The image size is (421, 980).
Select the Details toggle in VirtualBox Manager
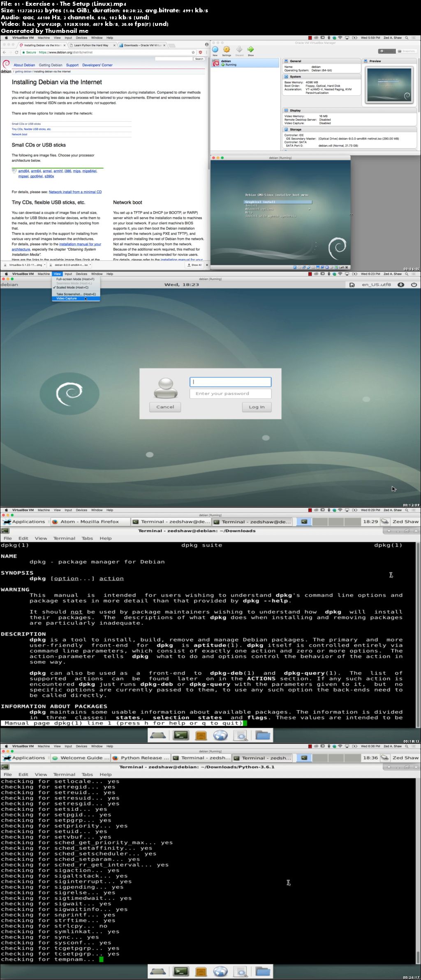click(x=386, y=51)
